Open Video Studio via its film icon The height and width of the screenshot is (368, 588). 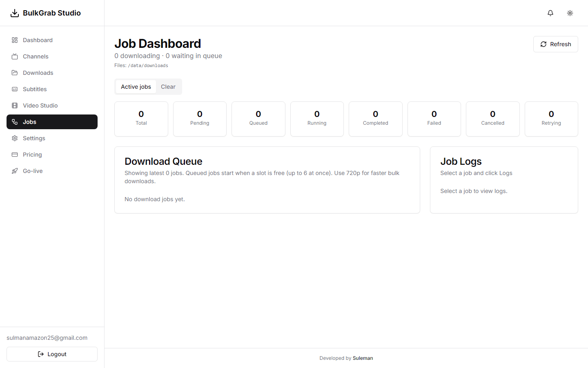pyautogui.click(x=15, y=105)
